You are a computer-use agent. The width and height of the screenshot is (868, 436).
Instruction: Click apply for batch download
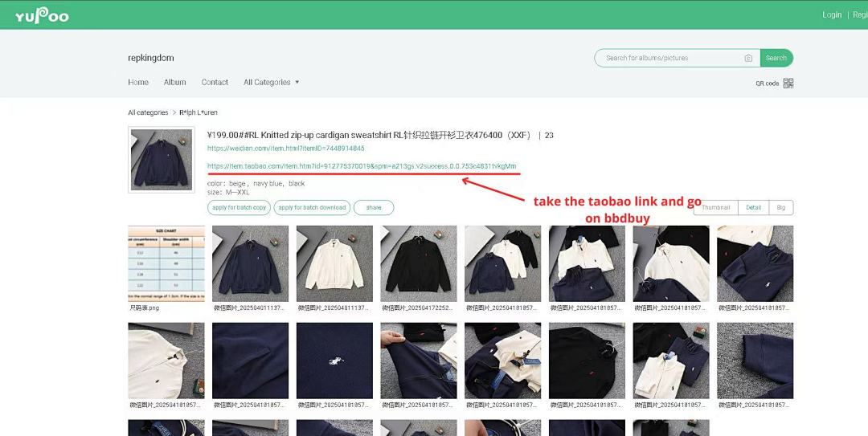312,207
